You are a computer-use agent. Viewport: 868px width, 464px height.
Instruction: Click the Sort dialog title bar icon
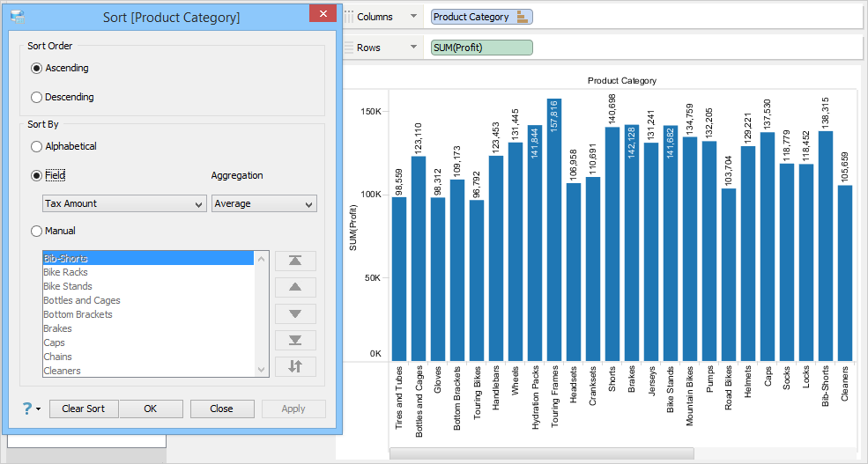coord(19,17)
